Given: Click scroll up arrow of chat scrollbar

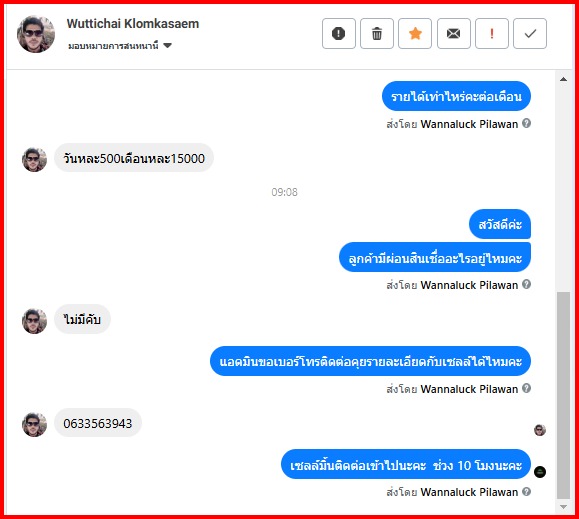Looking at the screenshot, I should tap(563, 79).
